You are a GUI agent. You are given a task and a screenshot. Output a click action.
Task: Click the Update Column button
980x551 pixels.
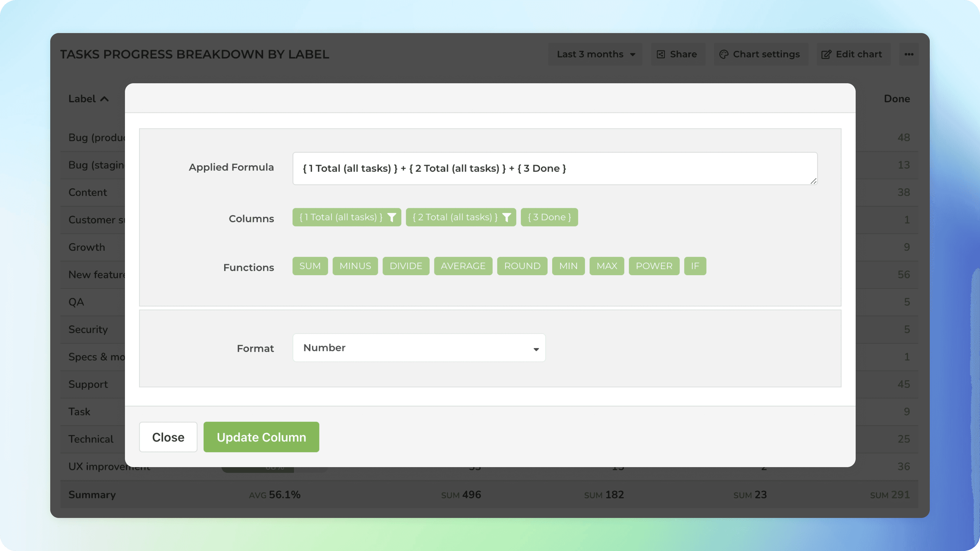click(261, 437)
